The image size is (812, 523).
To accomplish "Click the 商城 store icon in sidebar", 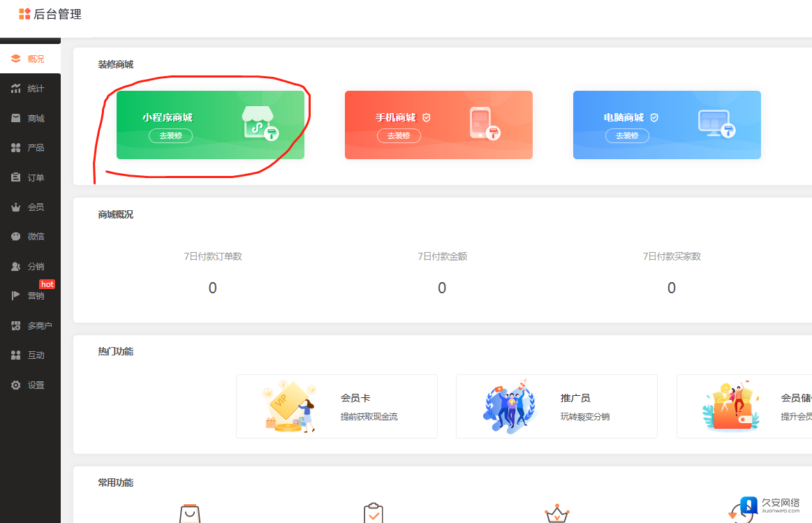I will 15,118.
